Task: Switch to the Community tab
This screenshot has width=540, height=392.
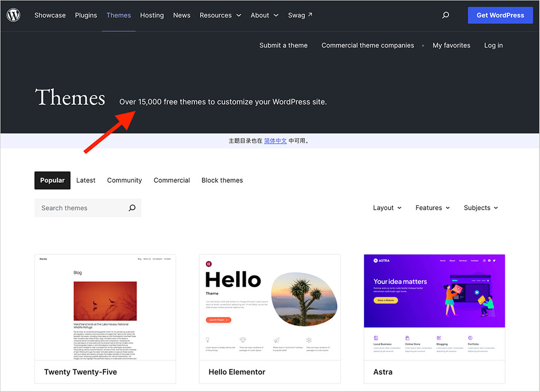Action: [x=124, y=180]
